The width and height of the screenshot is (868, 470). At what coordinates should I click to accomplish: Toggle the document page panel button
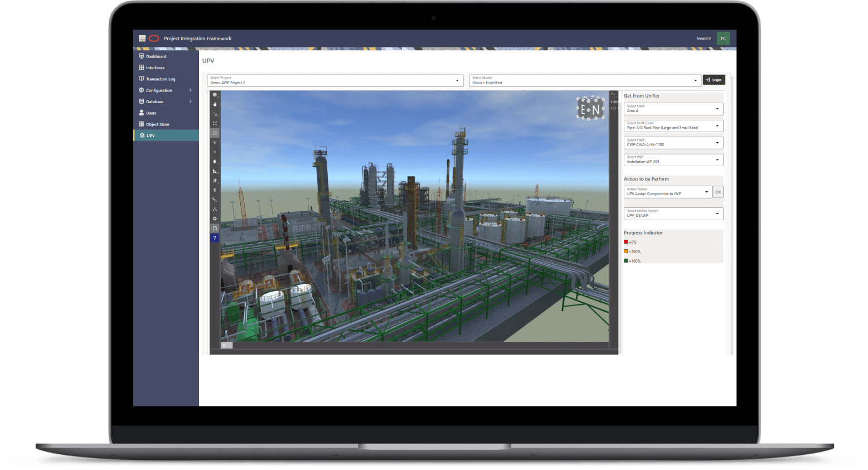[x=215, y=228]
